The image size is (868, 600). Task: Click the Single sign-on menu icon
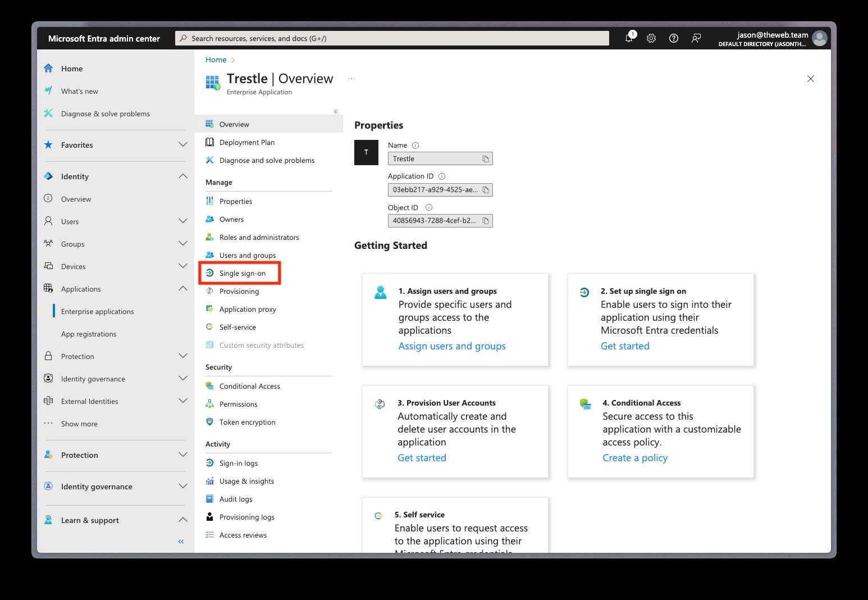(x=209, y=273)
